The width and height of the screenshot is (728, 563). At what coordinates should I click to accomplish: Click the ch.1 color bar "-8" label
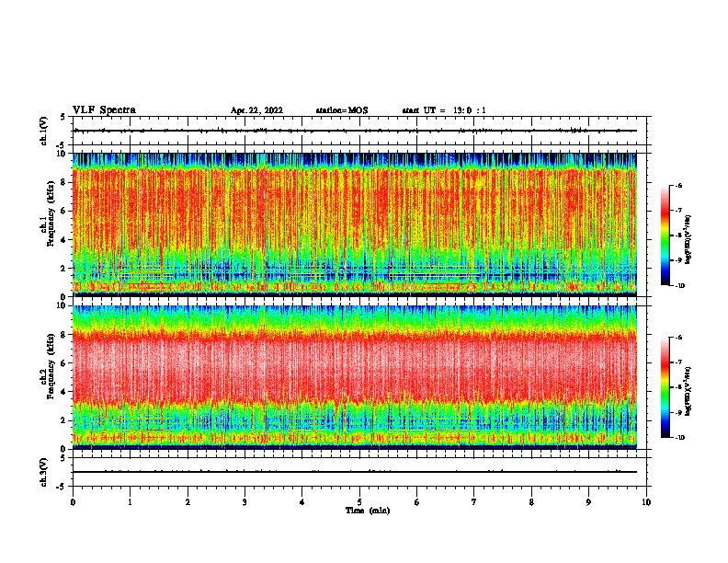[x=678, y=236]
